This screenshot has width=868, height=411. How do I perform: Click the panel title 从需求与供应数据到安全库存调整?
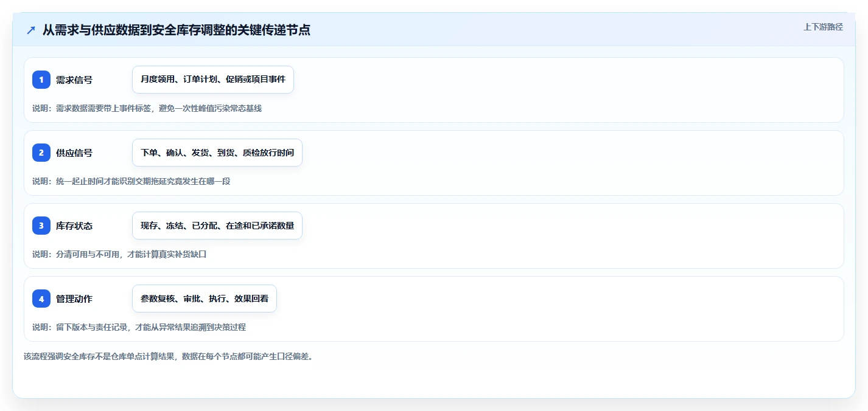(177, 30)
